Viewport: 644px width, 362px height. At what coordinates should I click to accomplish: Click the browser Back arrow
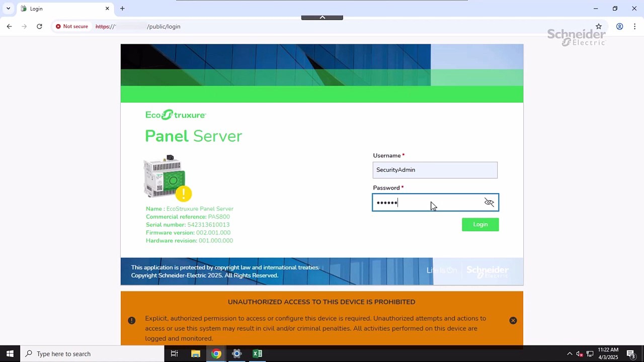(9, 26)
